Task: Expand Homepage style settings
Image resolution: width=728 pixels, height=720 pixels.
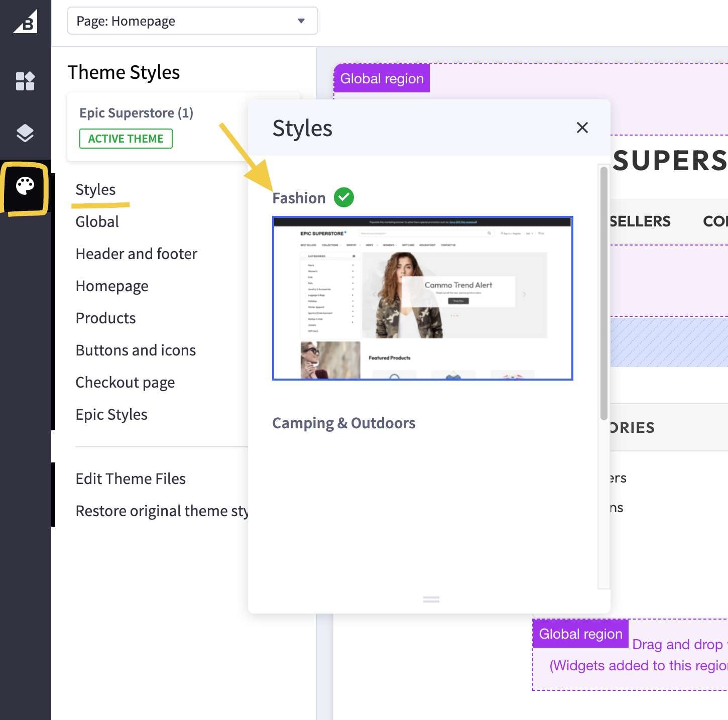Action: pos(112,286)
